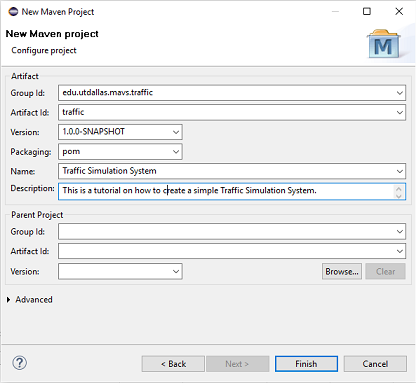
Task: Open the 1.0.0-SNAPSHOT version dropdown
Action: pos(176,132)
